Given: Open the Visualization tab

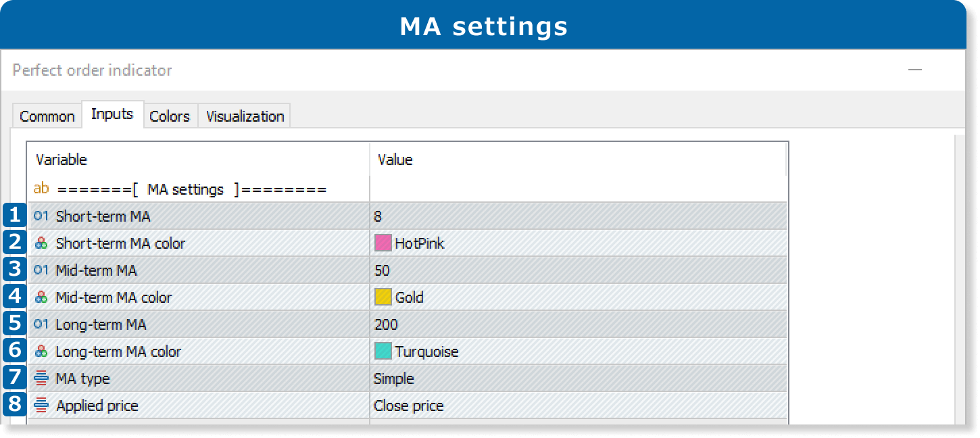Looking at the screenshot, I should [245, 116].
